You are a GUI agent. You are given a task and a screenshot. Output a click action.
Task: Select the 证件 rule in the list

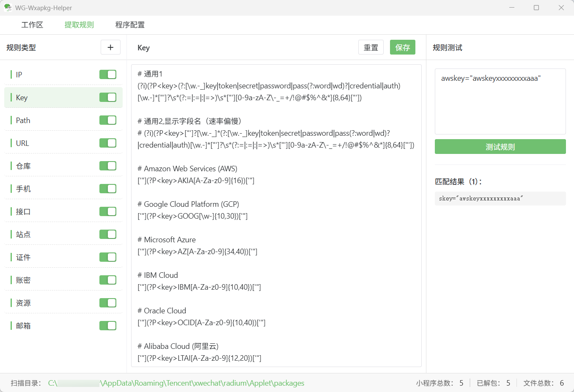(x=24, y=257)
